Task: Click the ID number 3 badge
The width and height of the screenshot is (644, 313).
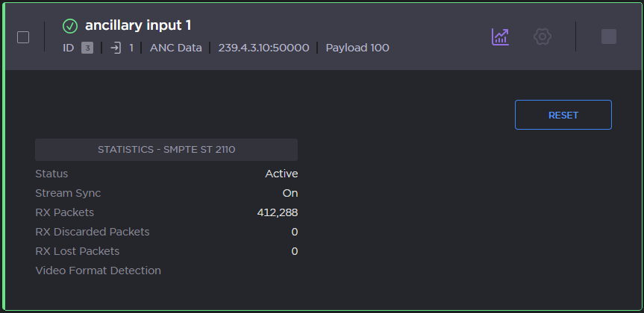Action: click(87, 48)
